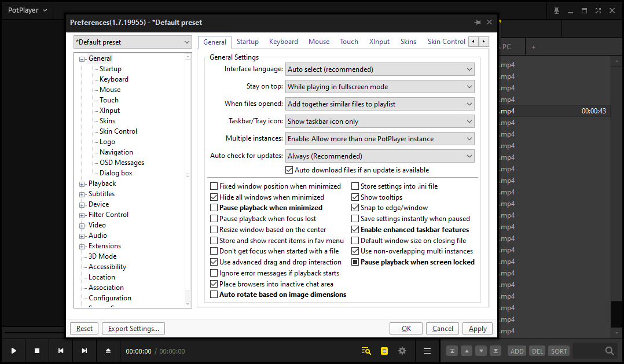Open the Auto check for updates dropdown

coord(380,156)
